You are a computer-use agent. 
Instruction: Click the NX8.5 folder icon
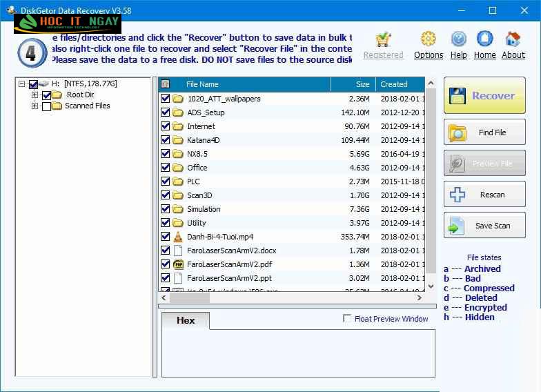178,154
